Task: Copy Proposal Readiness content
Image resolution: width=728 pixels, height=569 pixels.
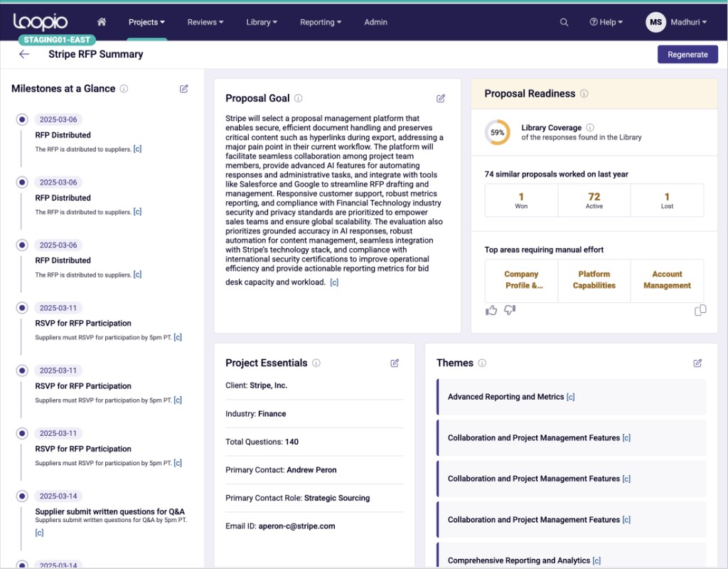Action: pos(700,310)
